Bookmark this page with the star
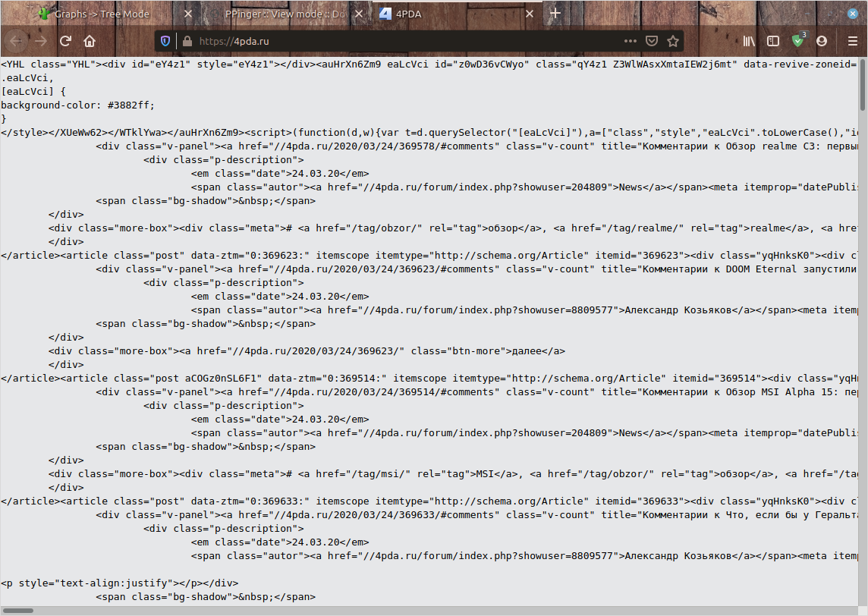Screen dimensions: 868x616 [x=672, y=41]
